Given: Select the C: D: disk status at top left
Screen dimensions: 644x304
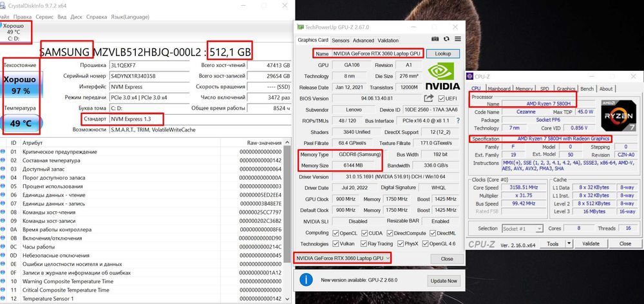Looking at the screenshot, I should (x=15, y=32).
